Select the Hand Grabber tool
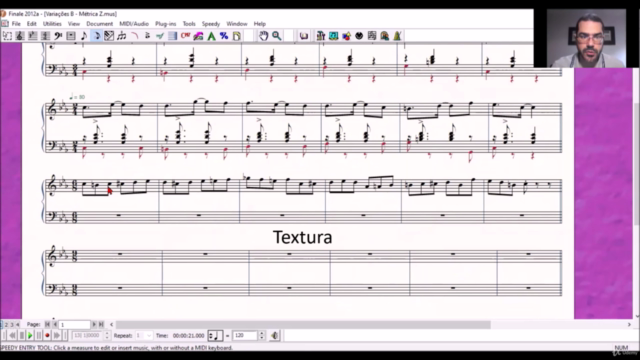Image resolution: width=640 pixels, height=360 pixels. click(x=264, y=36)
